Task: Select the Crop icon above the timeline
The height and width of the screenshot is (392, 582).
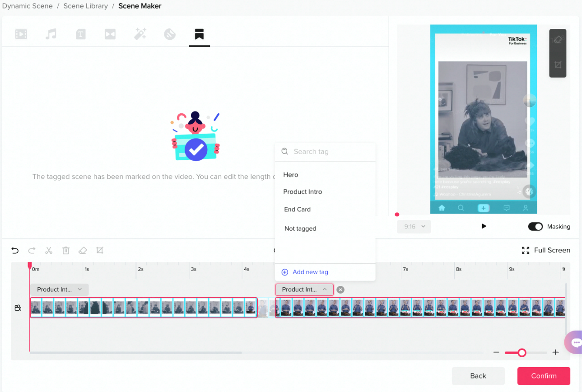Action: [x=100, y=250]
